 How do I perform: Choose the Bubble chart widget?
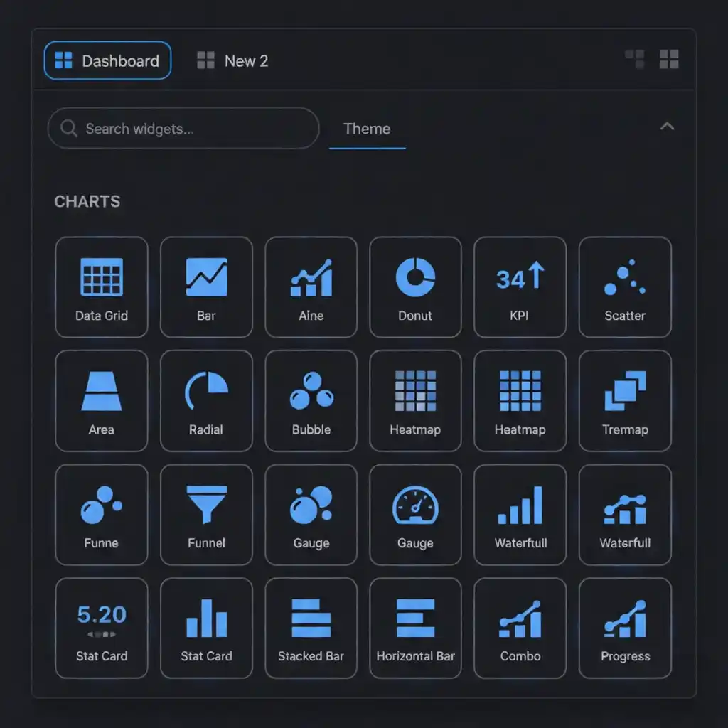click(x=311, y=400)
